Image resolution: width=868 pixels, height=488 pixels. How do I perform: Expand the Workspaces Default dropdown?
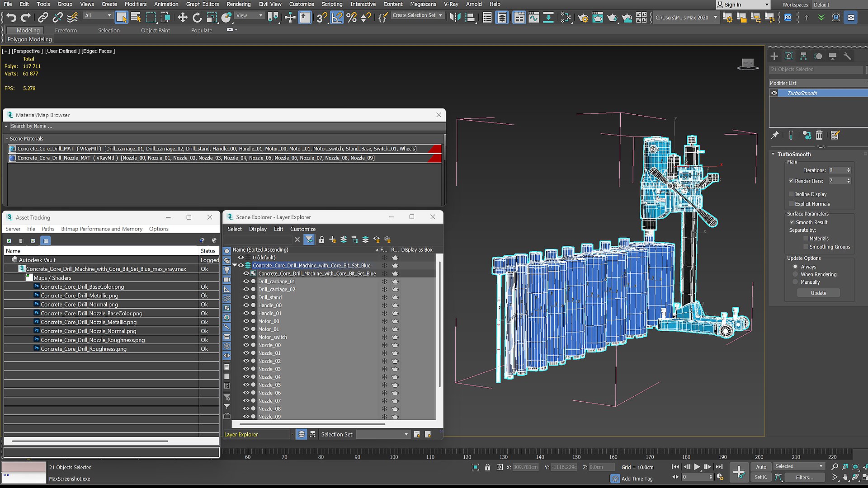point(839,5)
